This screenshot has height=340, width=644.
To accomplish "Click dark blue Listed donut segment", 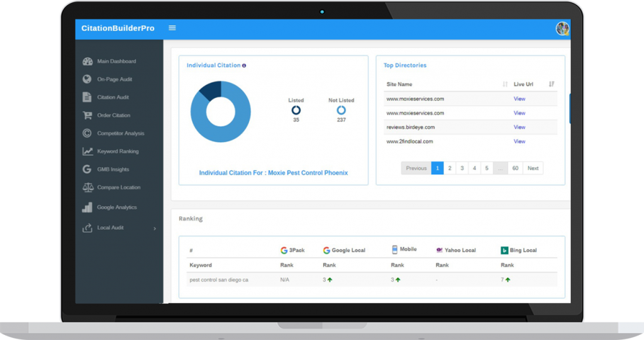I will coord(212,89).
